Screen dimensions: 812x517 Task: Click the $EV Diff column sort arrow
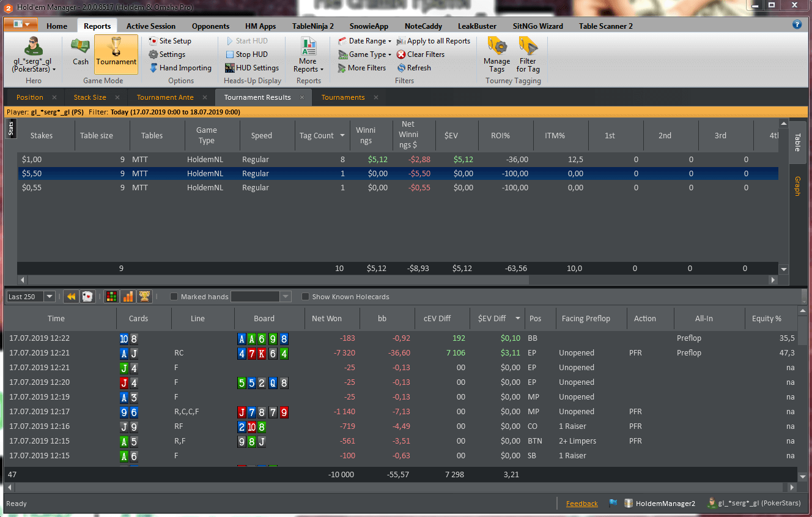(x=519, y=318)
